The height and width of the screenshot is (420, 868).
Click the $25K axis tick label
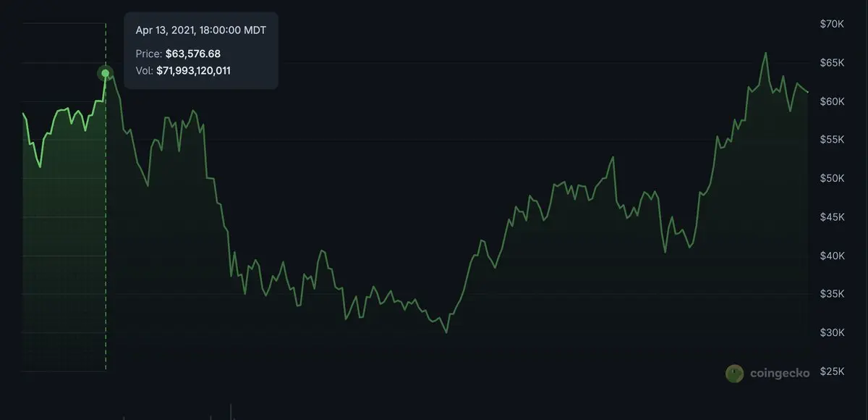(x=832, y=371)
